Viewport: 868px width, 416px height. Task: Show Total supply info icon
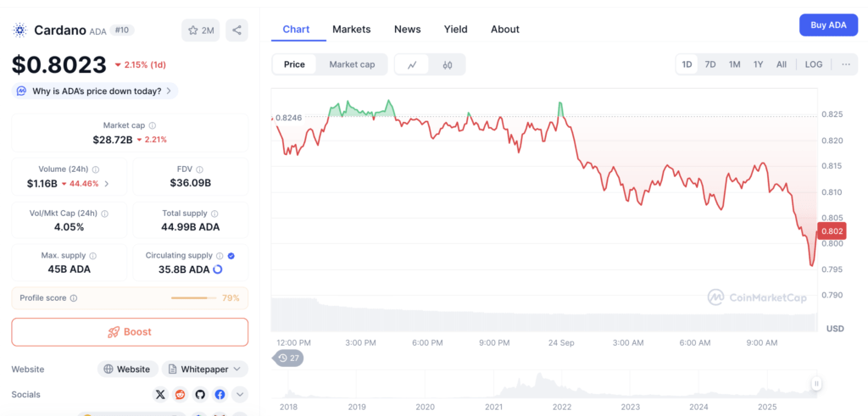214,213
